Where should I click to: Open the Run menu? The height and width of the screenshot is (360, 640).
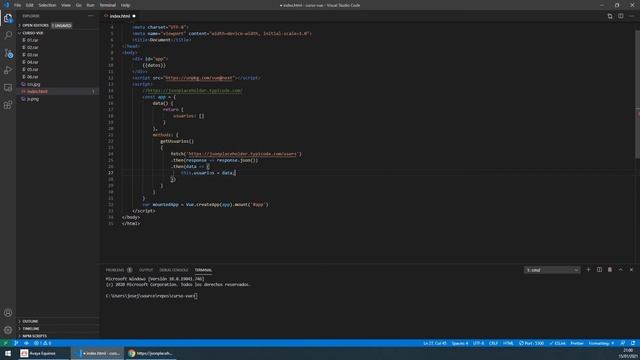[x=91, y=5]
